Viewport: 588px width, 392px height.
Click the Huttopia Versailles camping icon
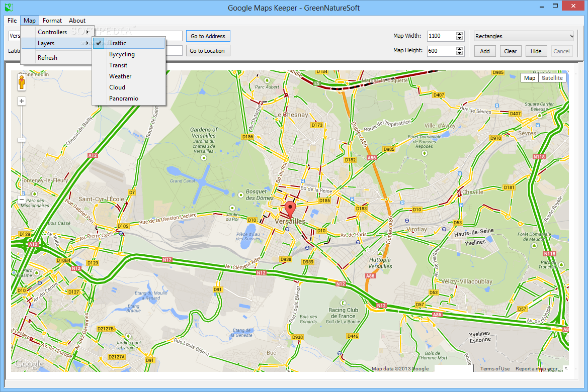(380, 253)
